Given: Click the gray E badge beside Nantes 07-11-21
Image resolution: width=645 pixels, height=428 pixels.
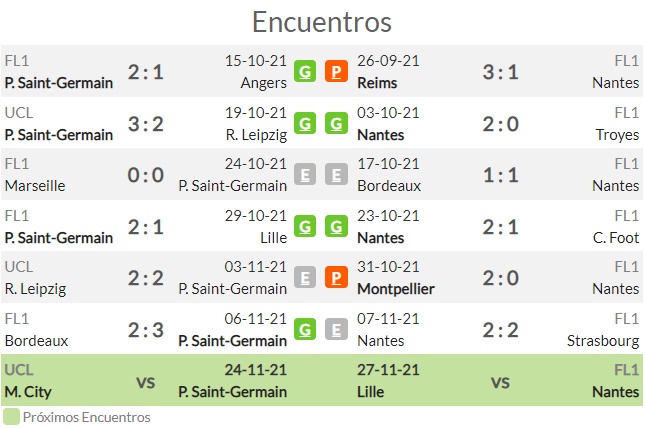Looking at the screenshot, I should coord(336,330).
